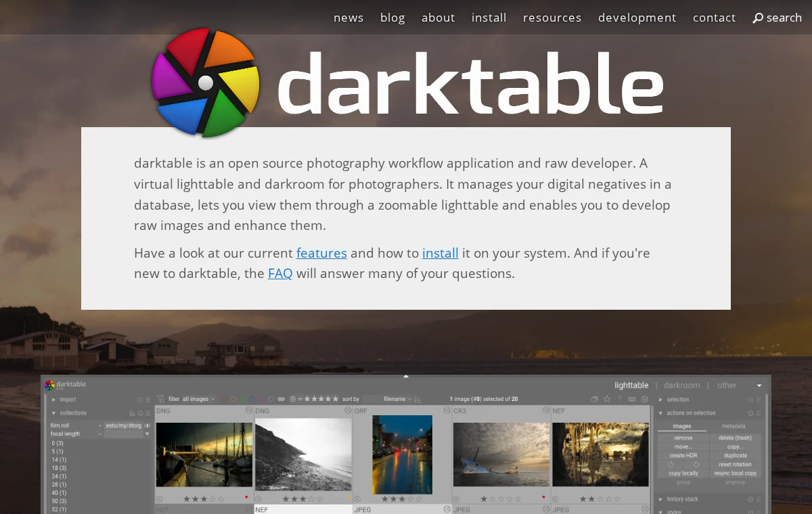
Task: Click the reset icon on collections module
Action: [x=140, y=413]
